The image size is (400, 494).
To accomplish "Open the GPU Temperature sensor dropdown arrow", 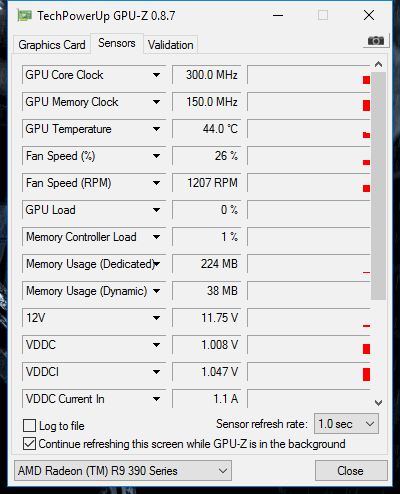I will click(156, 129).
